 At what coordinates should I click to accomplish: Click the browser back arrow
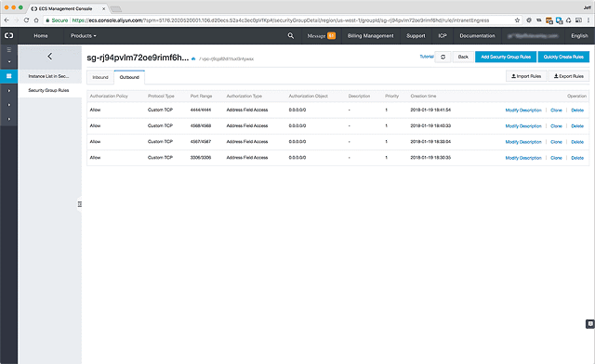[7, 20]
